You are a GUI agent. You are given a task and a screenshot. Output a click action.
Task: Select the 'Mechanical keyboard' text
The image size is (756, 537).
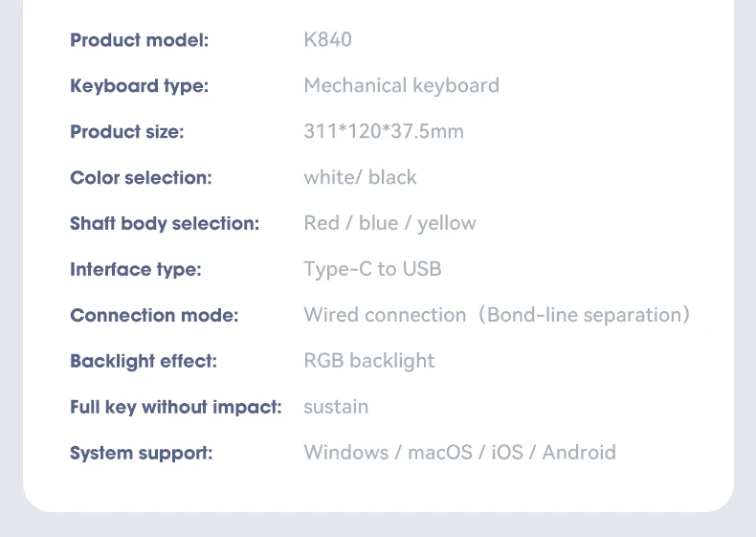(401, 86)
